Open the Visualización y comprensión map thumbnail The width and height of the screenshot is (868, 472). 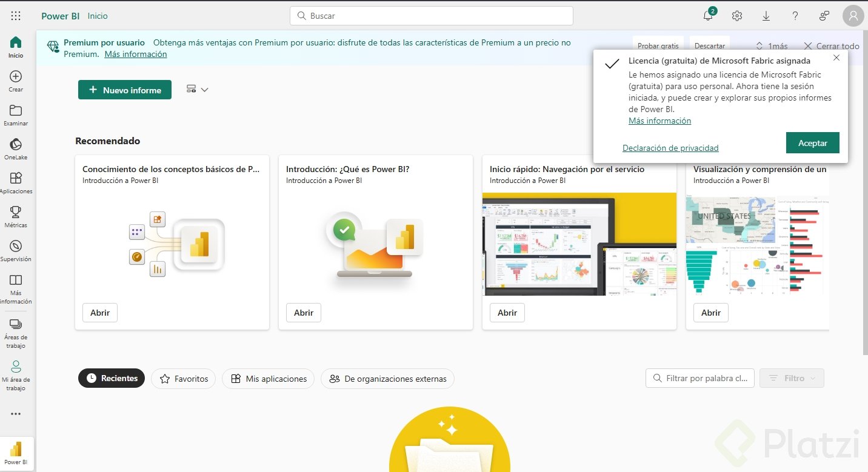(758, 244)
